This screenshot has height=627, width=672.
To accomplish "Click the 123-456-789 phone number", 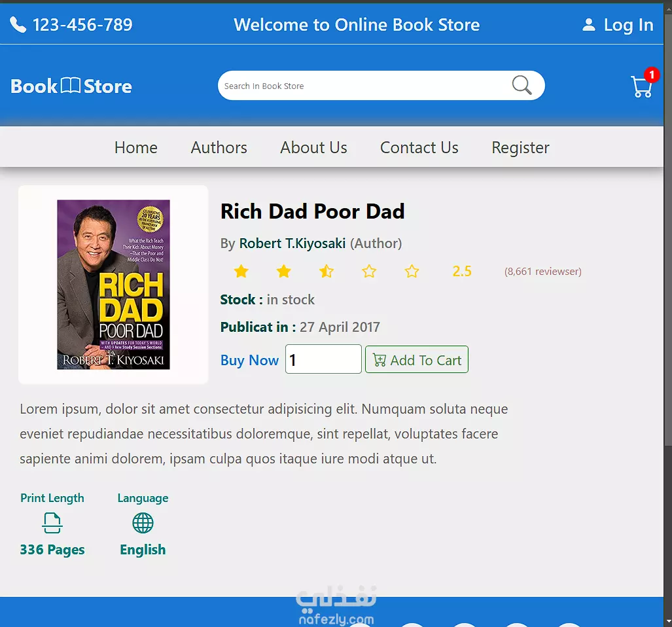I will coord(82,25).
